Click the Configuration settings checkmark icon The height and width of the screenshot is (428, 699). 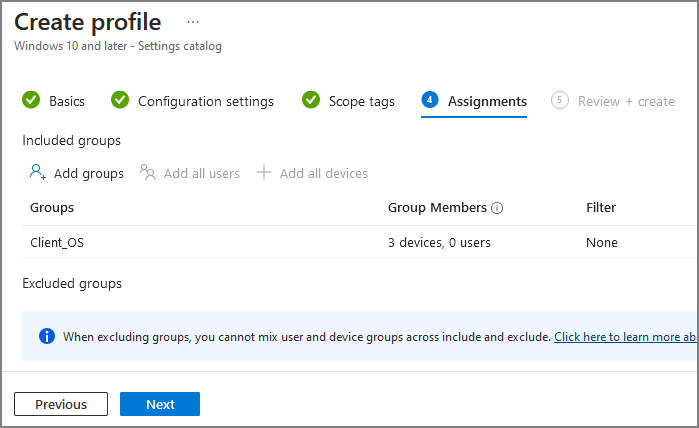coord(120,100)
